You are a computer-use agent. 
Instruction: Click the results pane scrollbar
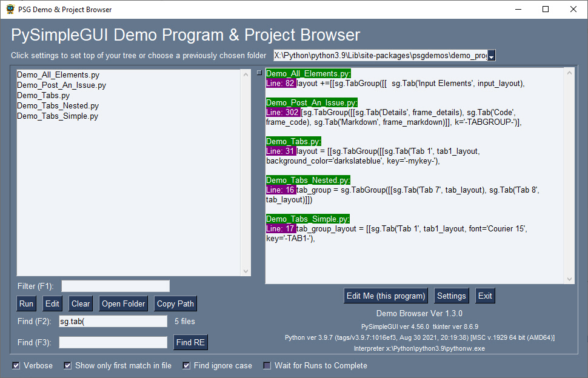[570, 176]
